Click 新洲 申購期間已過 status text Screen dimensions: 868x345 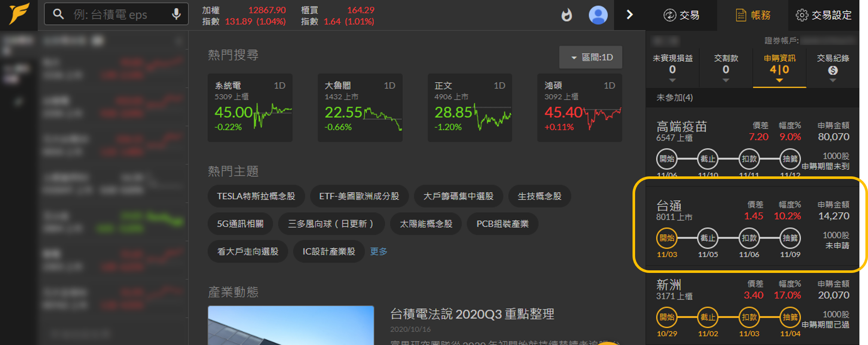click(825, 325)
